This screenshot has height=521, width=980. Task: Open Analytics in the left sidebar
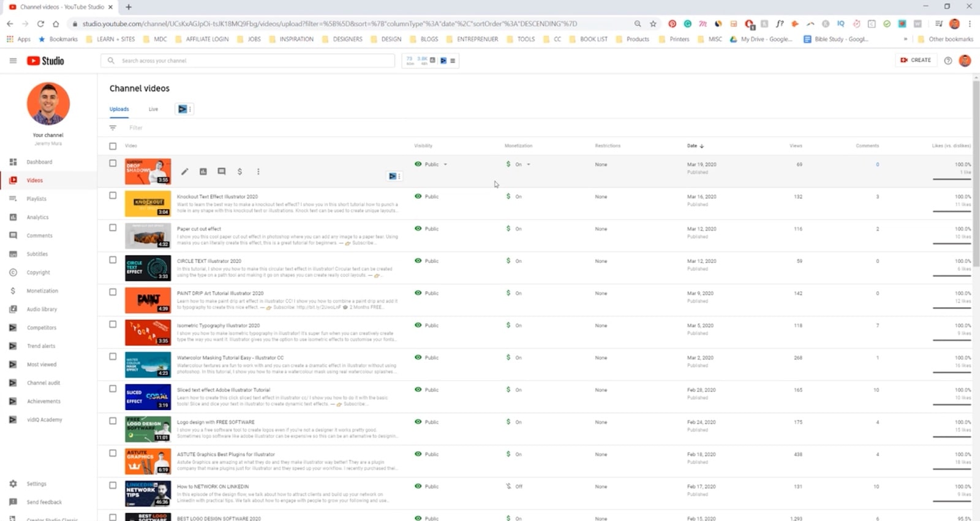[37, 217]
